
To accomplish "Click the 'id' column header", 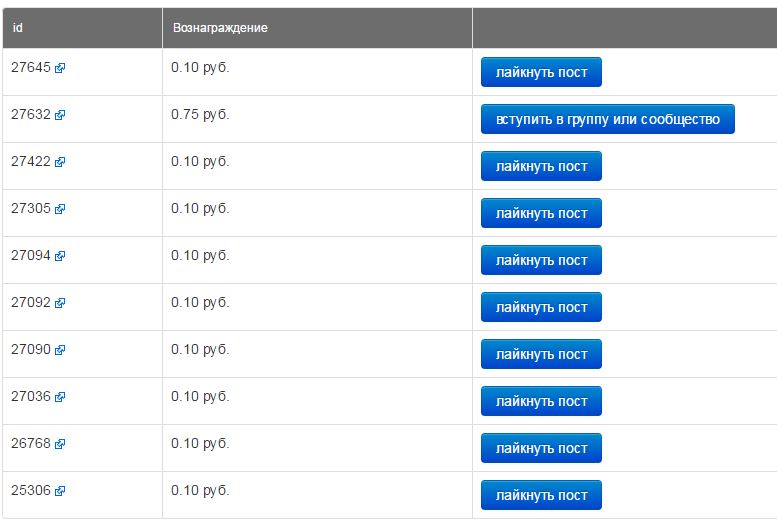I will [x=18, y=28].
